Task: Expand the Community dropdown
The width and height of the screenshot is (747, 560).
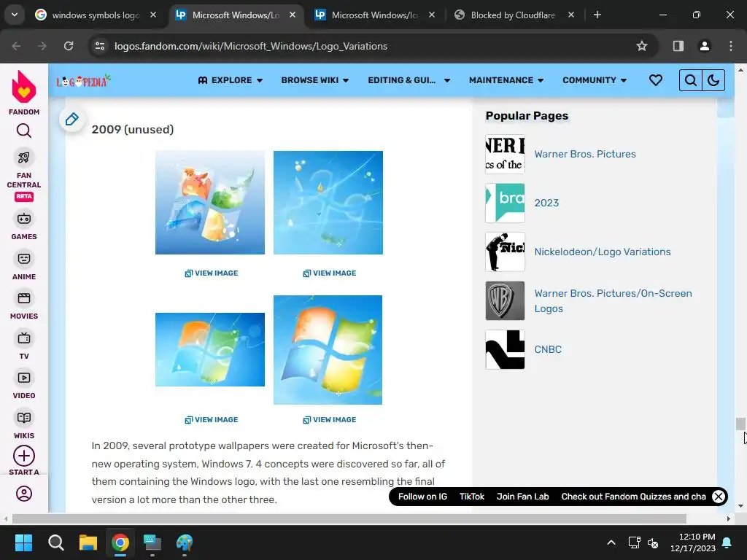Action: click(x=595, y=80)
